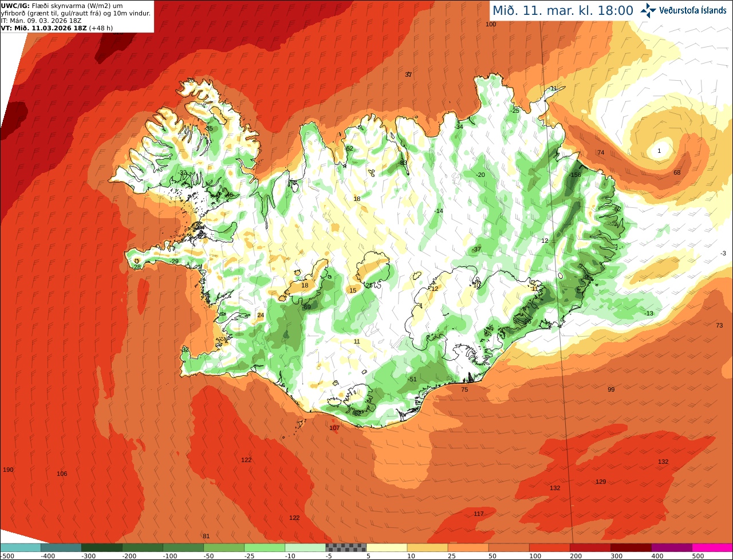Pick the legend swatch between -200 and -100
Viewport: 733px width, 560px height.
pos(142,547)
